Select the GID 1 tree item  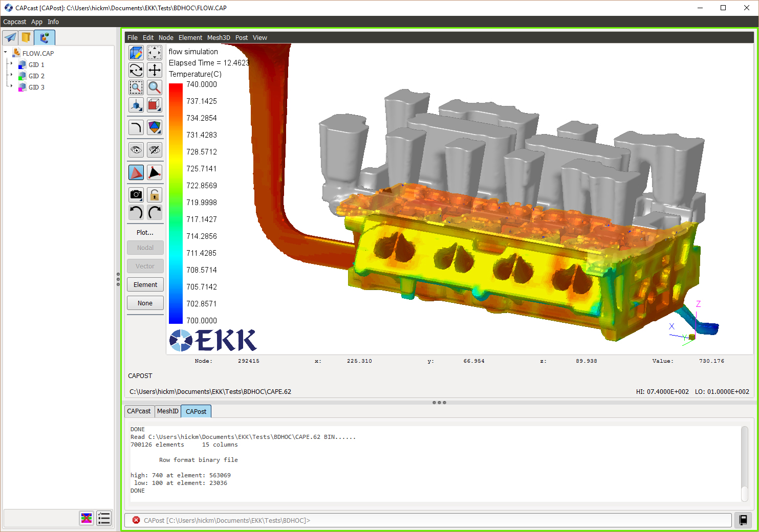[36, 65]
